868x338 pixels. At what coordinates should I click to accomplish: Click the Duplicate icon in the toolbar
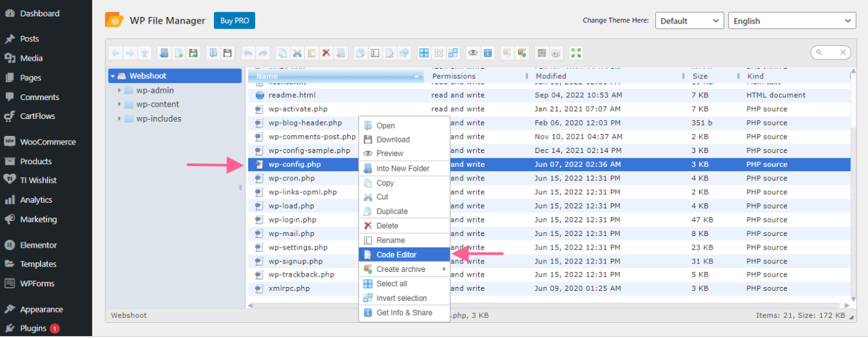[x=360, y=53]
